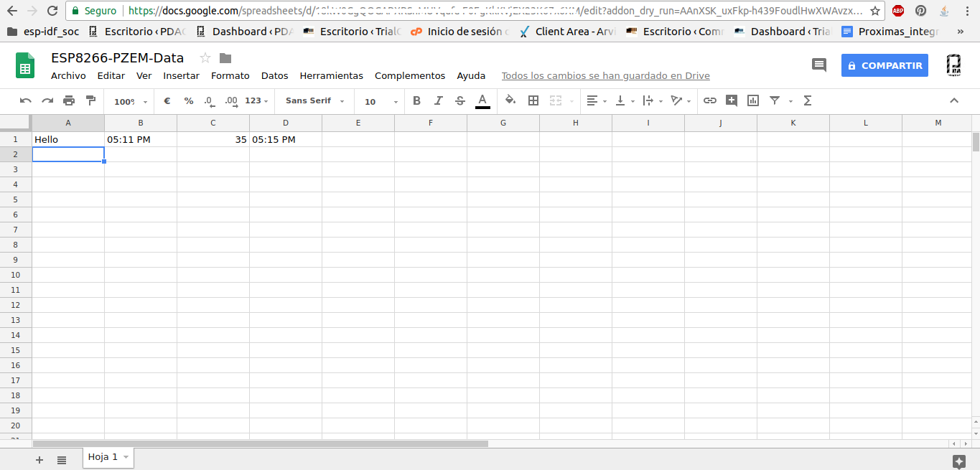The height and width of the screenshot is (470, 980).
Task: Open vertical align dropdown
Action: tap(625, 100)
